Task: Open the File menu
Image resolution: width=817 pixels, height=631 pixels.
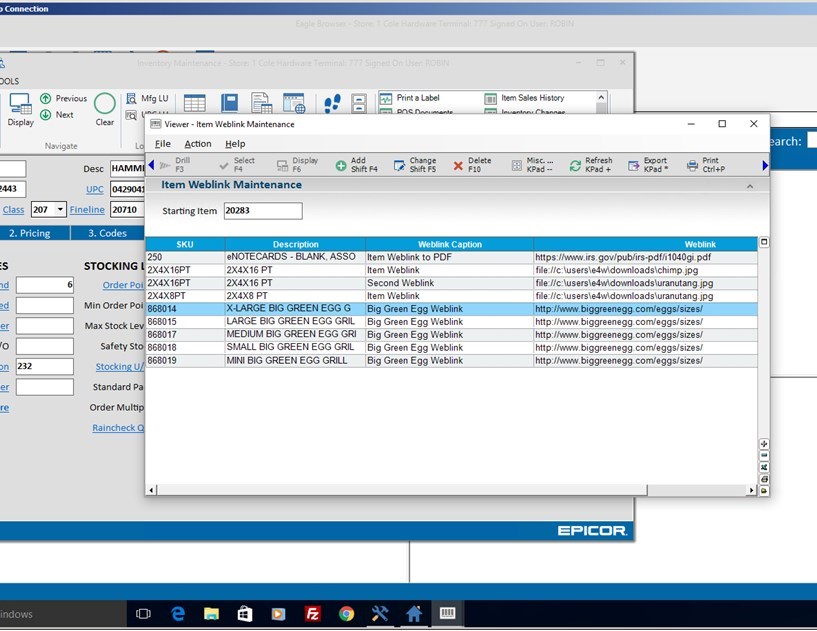Action: [x=162, y=144]
